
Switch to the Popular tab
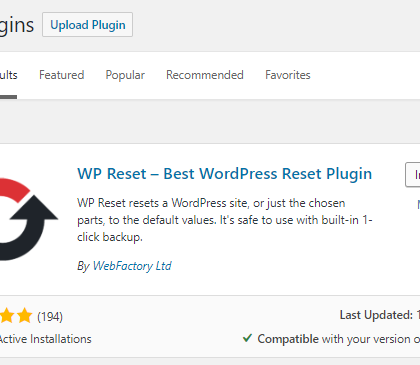point(125,75)
